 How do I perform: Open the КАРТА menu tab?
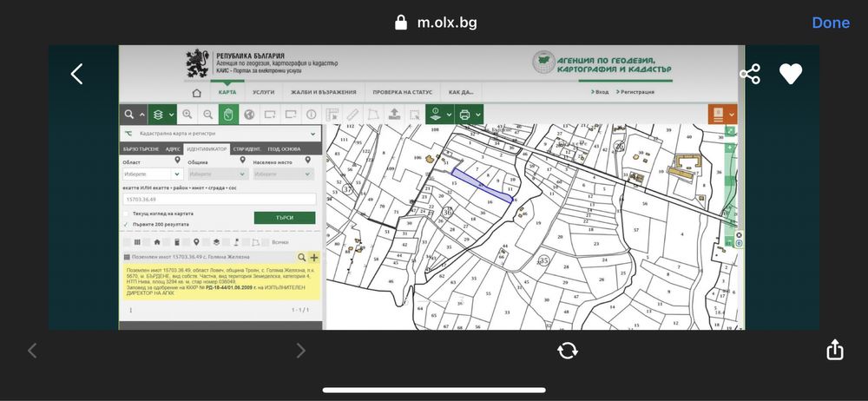tap(227, 93)
